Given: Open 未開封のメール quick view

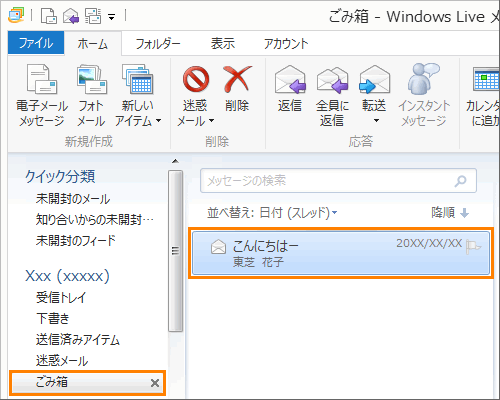Looking at the screenshot, I should coord(73,199).
